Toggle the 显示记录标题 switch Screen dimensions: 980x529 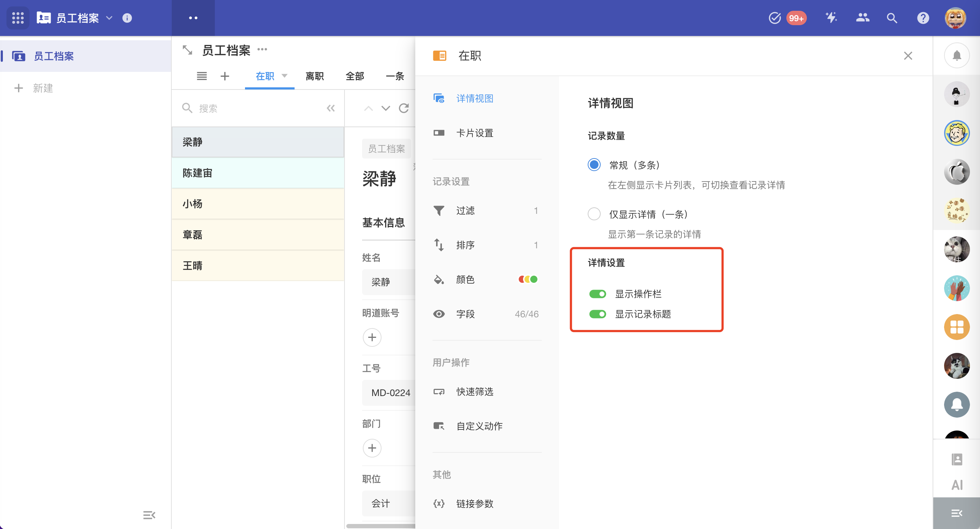[597, 314]
